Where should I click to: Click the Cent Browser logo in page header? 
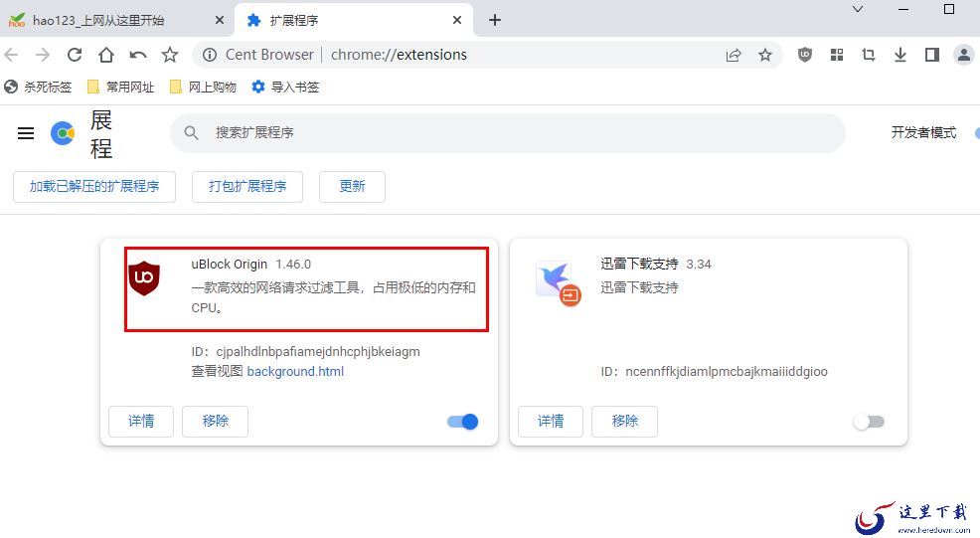[x=63, y=133]
